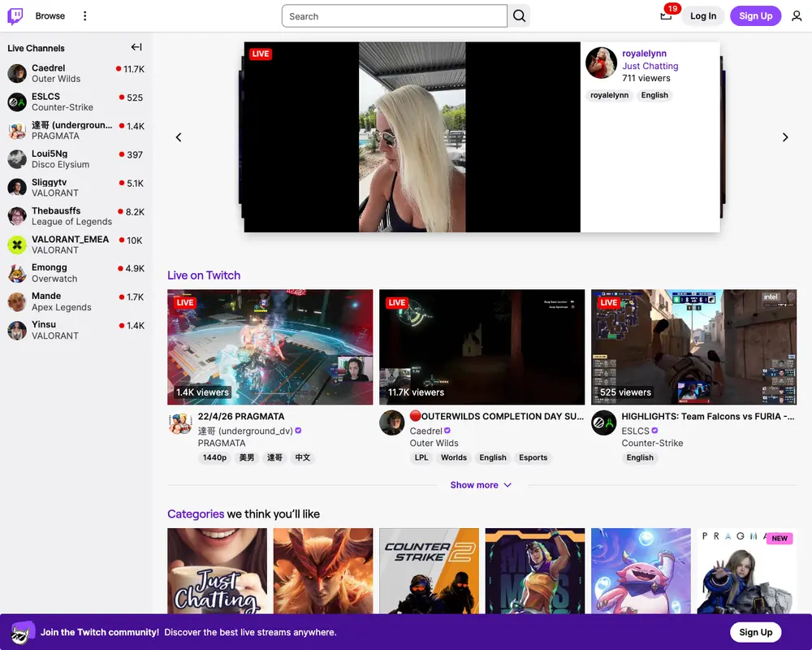Click English tag in the carousel card

pyautogui.click(x=654, y=95)
